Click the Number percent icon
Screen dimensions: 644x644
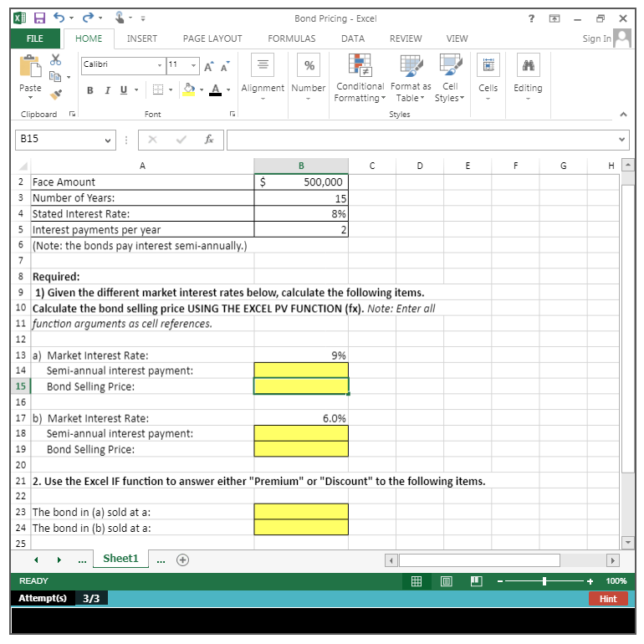pos(309,65)
